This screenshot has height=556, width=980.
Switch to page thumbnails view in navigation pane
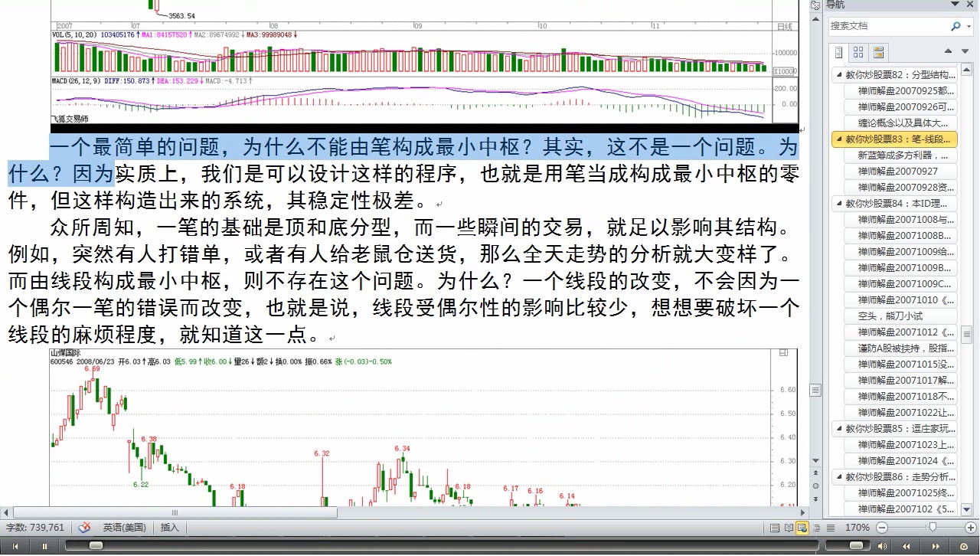coord(858,52)
